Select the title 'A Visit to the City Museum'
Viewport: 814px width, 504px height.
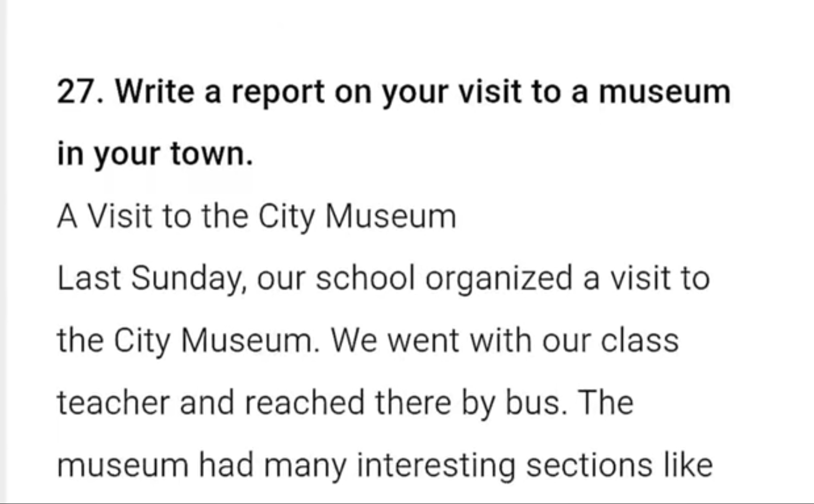(x=257, y=217)
